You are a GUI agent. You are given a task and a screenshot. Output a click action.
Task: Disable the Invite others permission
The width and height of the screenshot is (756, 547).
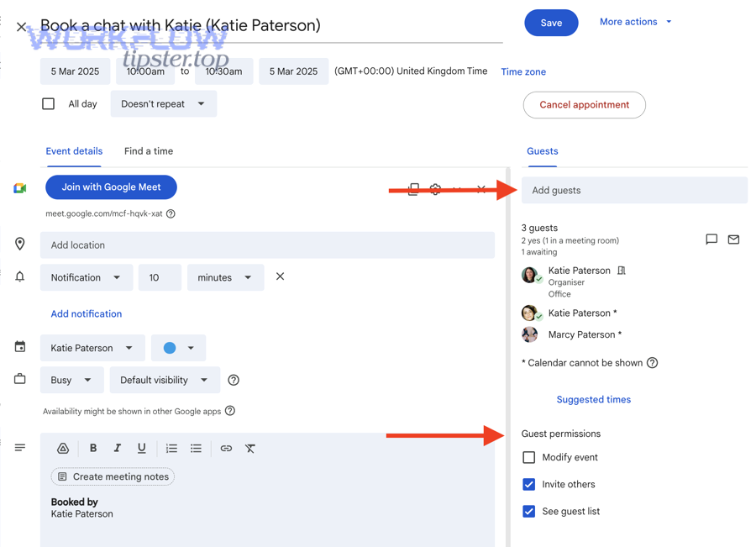pos(529,484)
